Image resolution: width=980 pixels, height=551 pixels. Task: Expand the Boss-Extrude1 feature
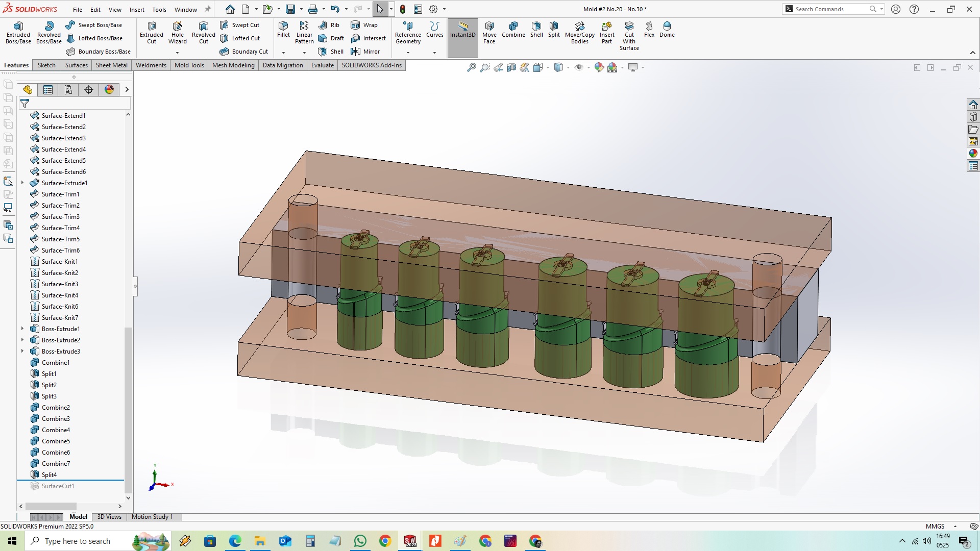(x=22, y=329)
